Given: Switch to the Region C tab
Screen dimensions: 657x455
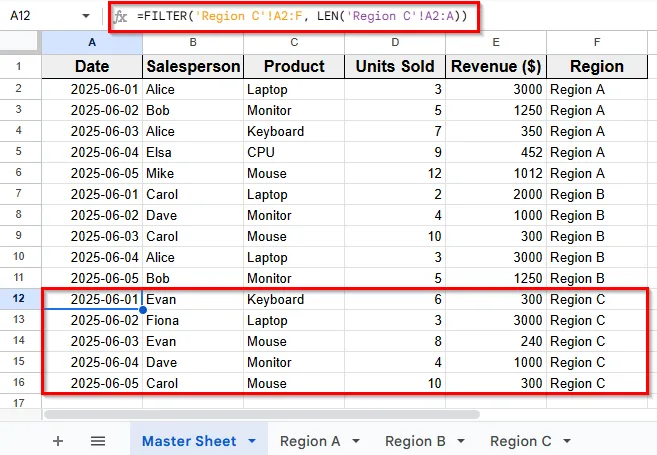Looking at the screenshot, I should tap(520, 441).
